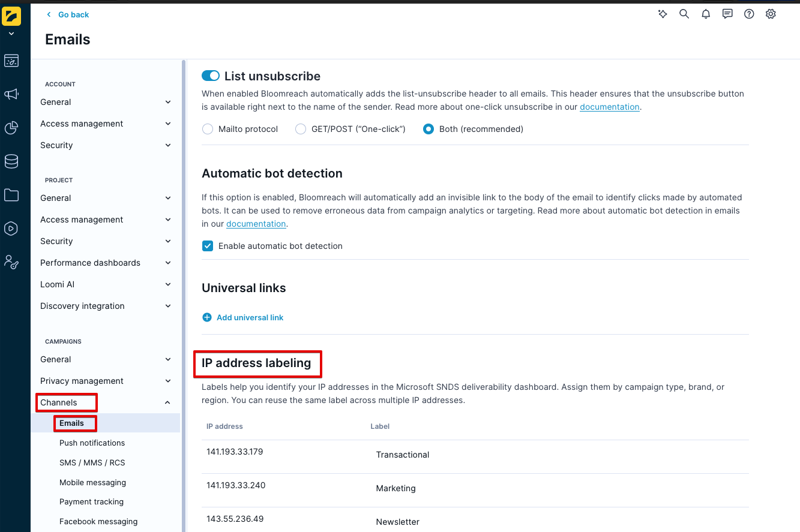The height and width of the screenshot is (532, 800).
Task: Click IP address 141.193.33.179
Action: [x=235, y=452]
